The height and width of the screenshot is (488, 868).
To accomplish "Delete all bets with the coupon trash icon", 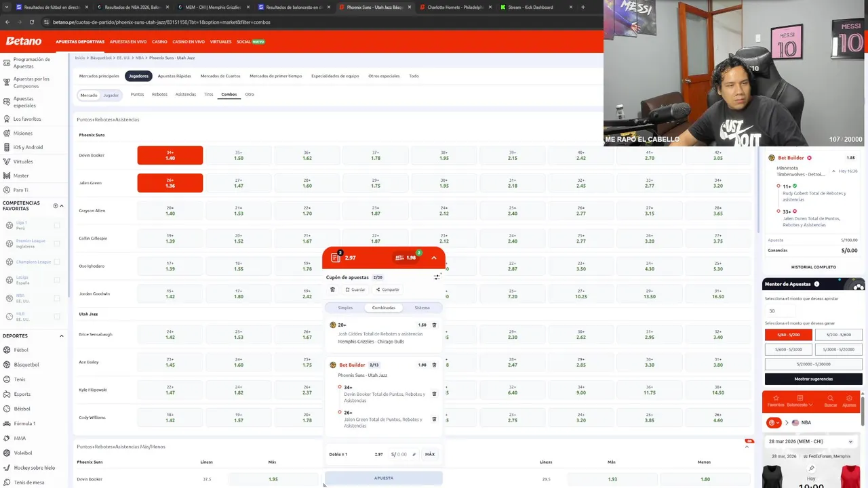I will pos(332,289).
